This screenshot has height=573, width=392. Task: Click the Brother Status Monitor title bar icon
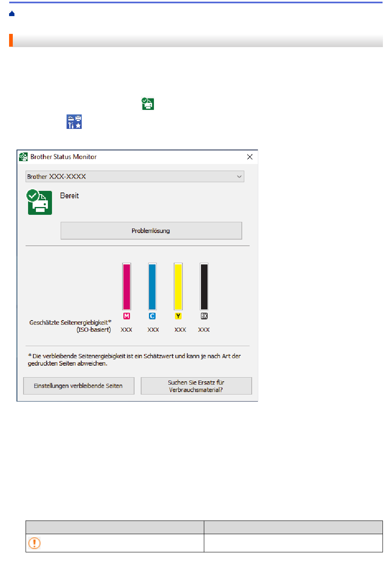pos(24,157)
